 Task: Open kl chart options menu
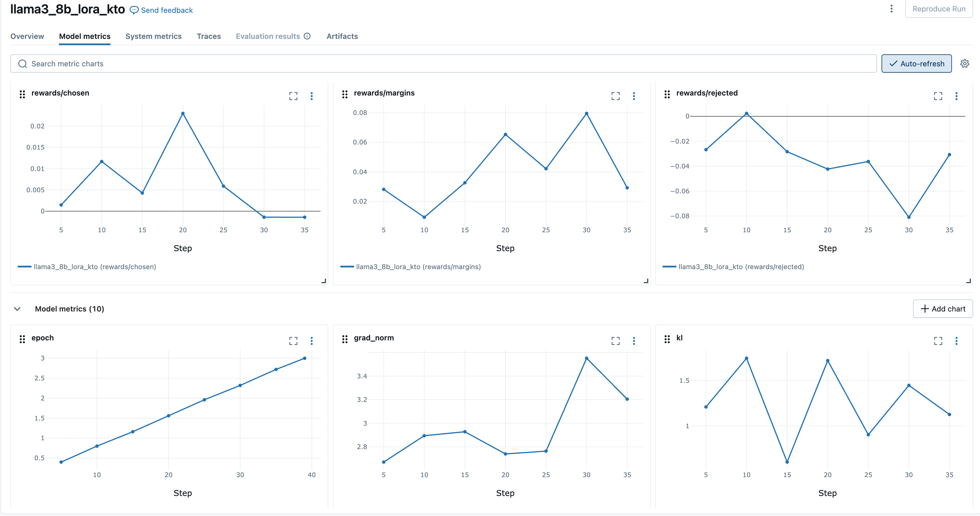click(956, 341)
